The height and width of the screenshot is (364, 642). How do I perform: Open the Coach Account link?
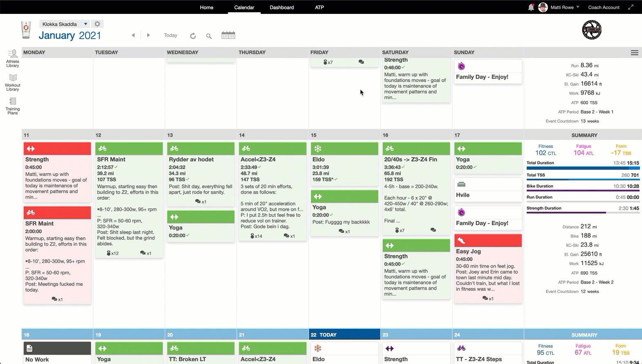[604, 7]
